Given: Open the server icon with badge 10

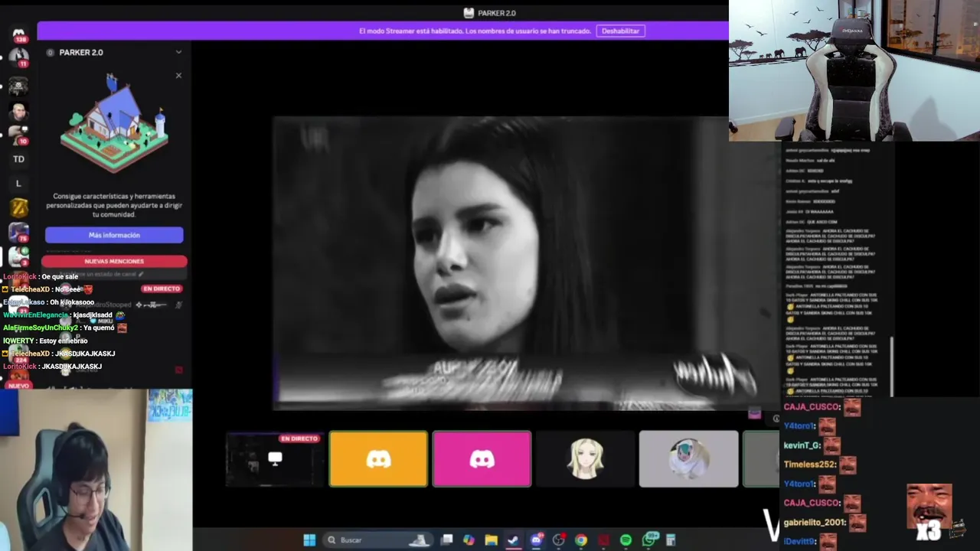Looking at the screenshot, I should [x=18, y=135].
